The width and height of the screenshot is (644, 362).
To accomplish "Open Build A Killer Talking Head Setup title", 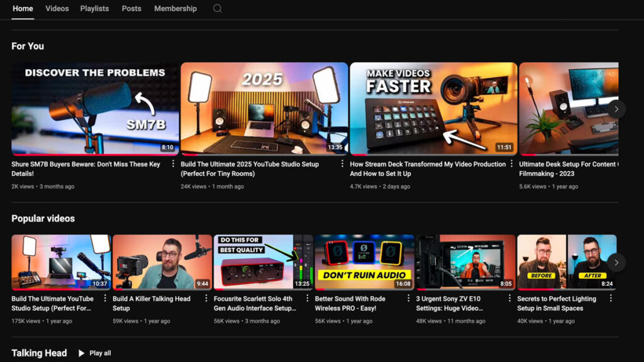I will tap(152, 304).
